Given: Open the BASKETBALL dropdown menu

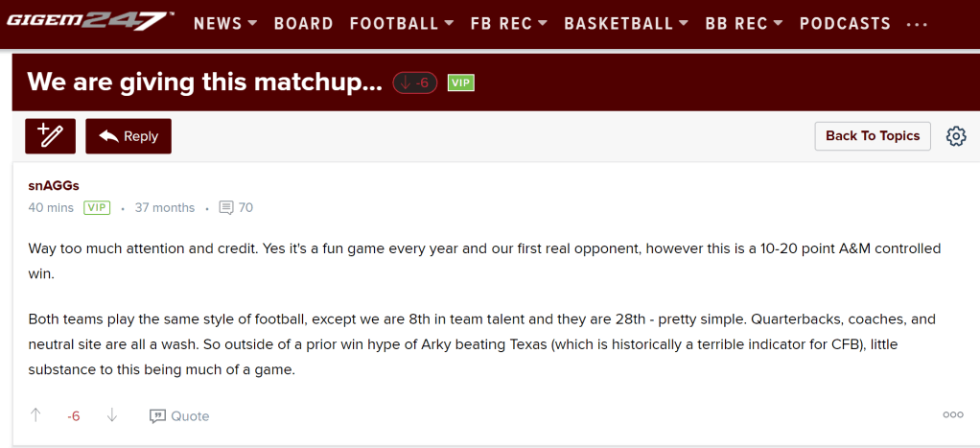Looking at the screenshot, I should pos(626,23).
